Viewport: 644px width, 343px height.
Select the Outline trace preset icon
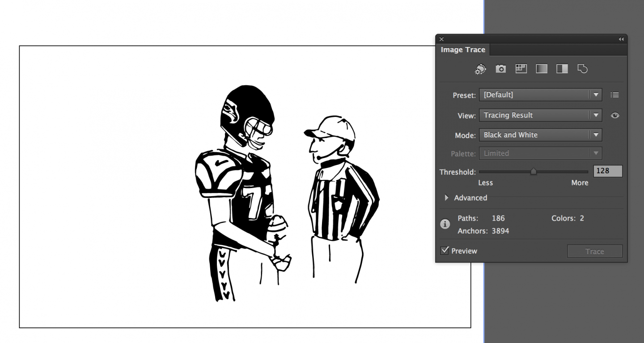click(x=582, y=69)
